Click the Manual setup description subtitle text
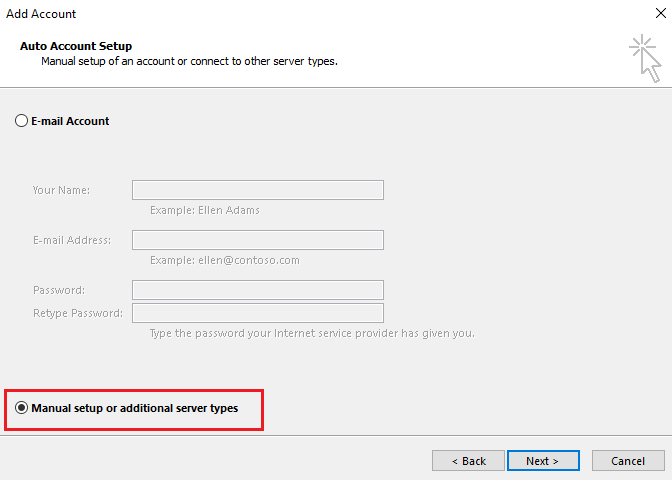The width and height of the screenshot is (672, 481). 188,61
